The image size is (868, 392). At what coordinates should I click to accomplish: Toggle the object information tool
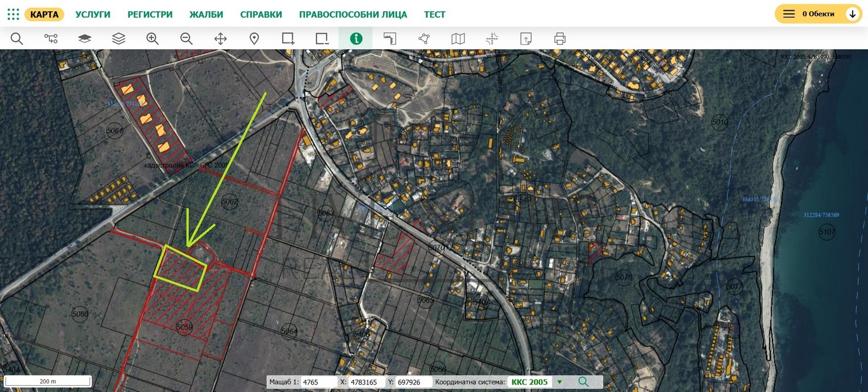356,38
